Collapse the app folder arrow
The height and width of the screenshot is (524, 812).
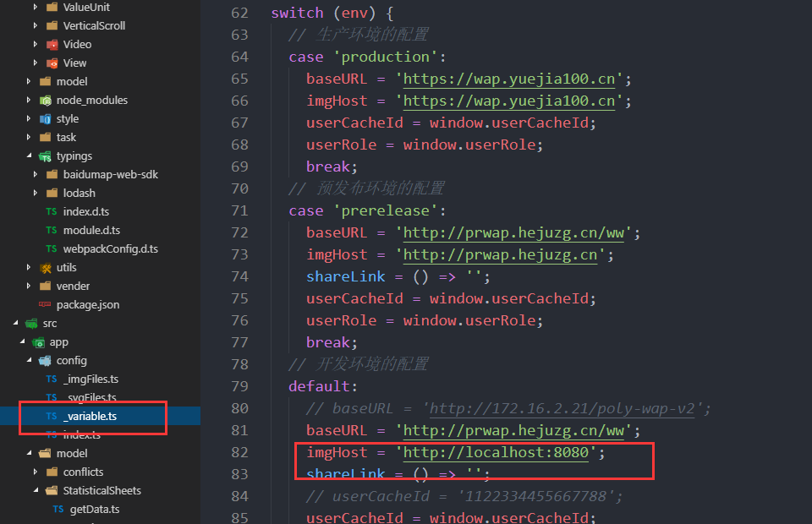point(22,341)
